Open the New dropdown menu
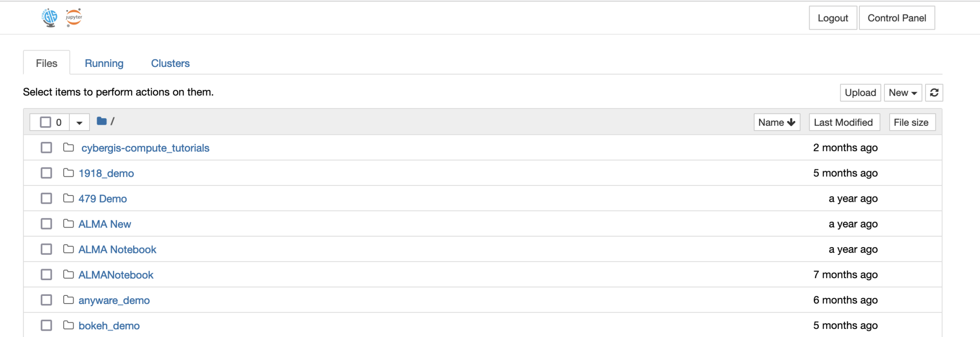This screenshot has height=337, width=980. [x=902, y=92]
